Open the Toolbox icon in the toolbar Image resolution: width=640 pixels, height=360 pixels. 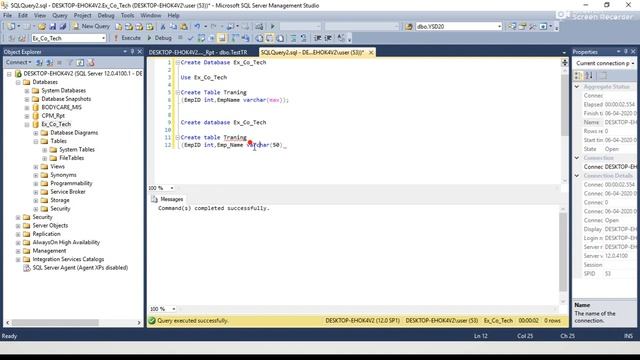click(x=533, y=27)
